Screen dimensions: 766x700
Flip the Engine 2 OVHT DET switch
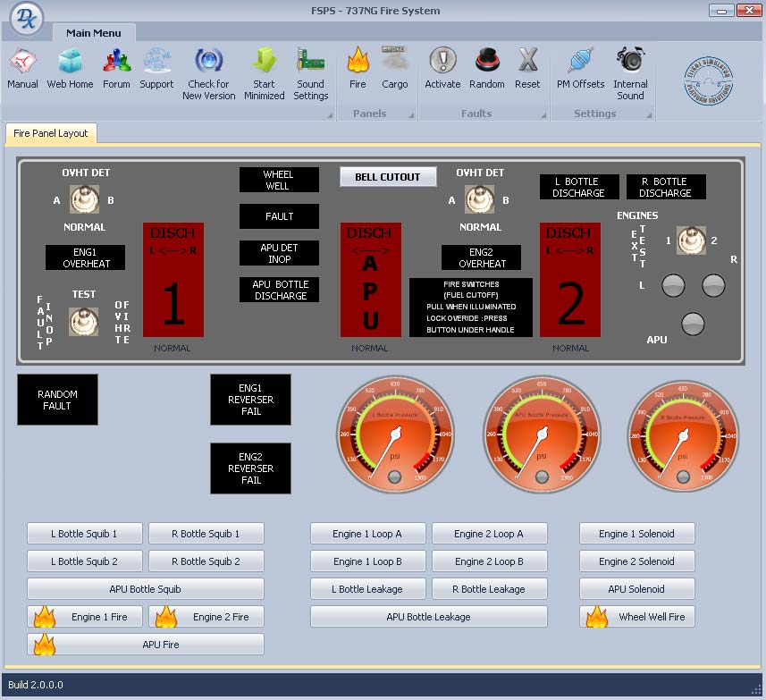tap(480, 198)
